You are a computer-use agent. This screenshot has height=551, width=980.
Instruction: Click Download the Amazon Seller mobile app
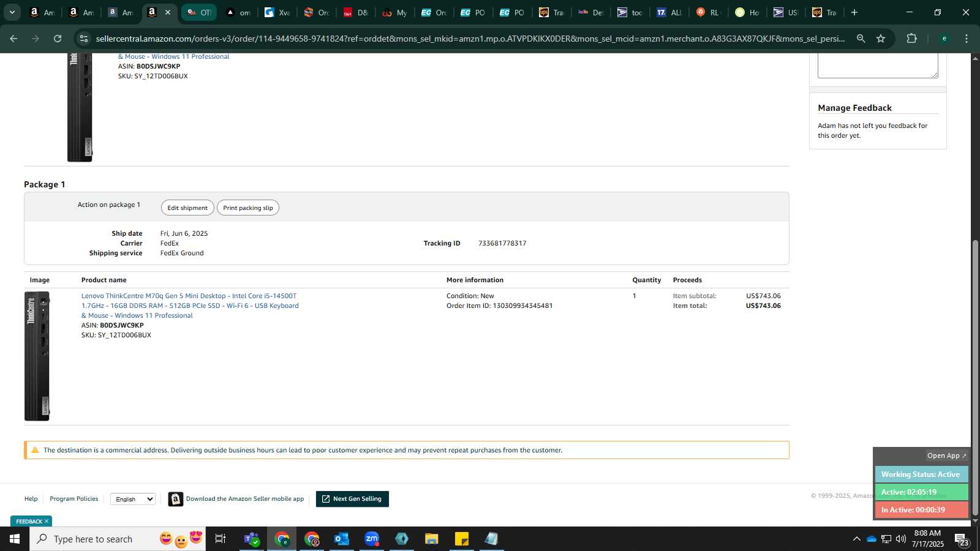click(245, 499)
